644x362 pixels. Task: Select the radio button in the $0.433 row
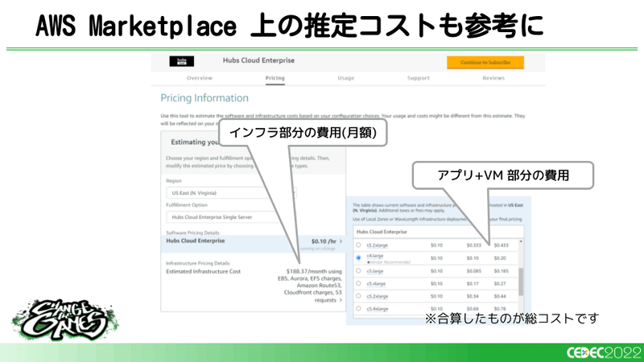tap(358, 245)
